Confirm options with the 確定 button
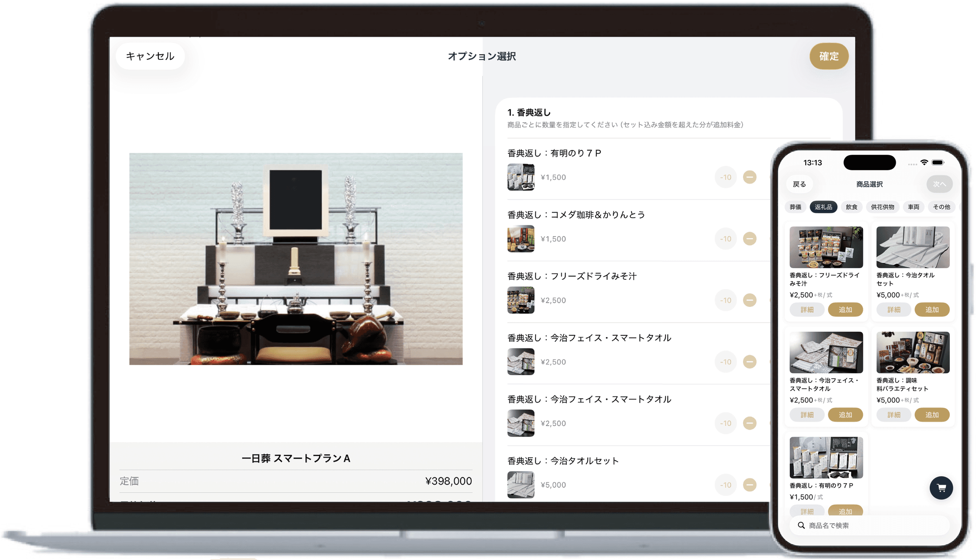Image resolution: width=976 pixels, height=560 pixels. (x=829, y=56)
